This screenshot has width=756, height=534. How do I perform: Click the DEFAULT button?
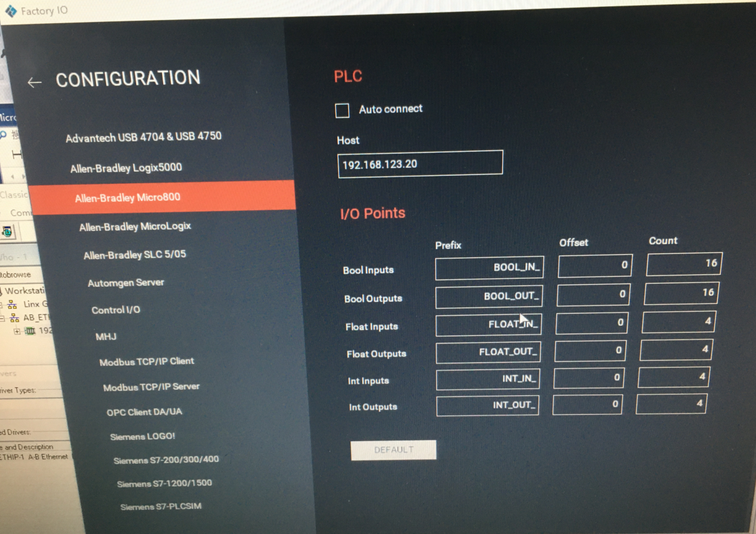[394, 450]
